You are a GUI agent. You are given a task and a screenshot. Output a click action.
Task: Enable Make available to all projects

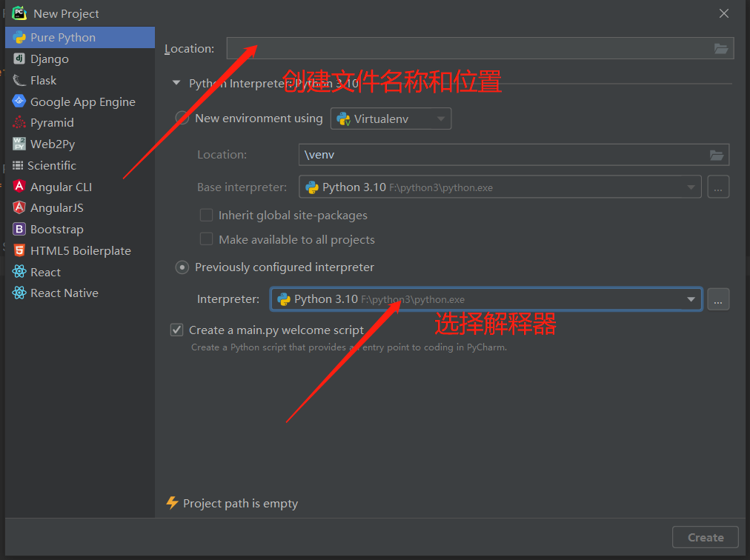[x=206, y=239]
